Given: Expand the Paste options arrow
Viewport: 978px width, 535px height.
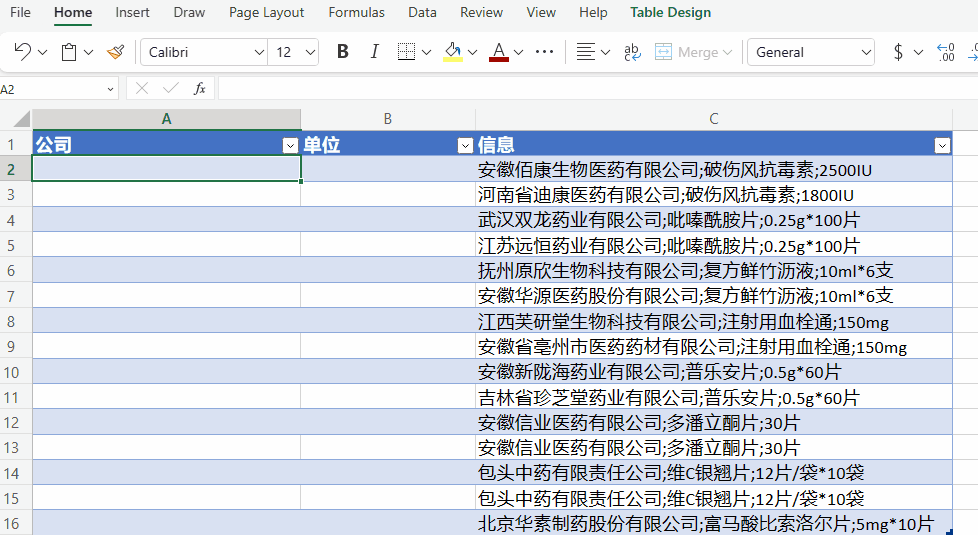Looking at the screenshot, I should pyautogui.click(x=89, y=52).
